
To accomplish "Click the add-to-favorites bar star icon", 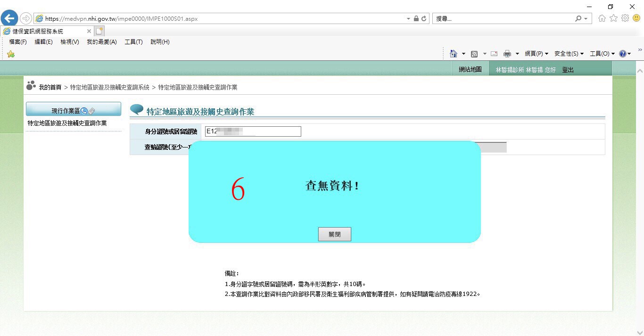I will (11, 54).
